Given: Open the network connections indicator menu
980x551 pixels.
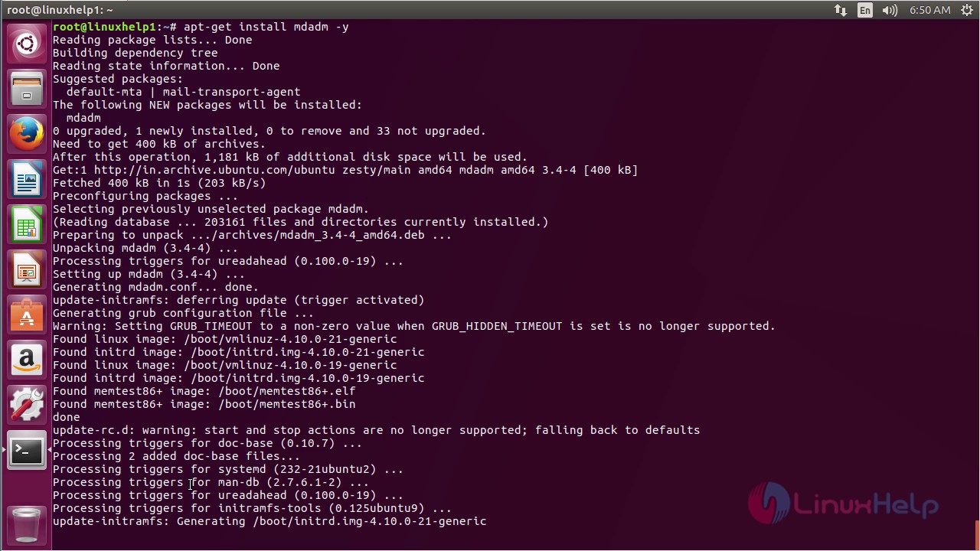Looking at the screenshot, I should (x=841, y=10).
